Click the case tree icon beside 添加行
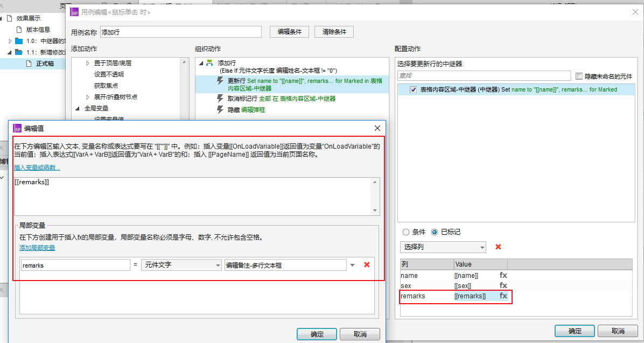This screenshot has width=644, height=343. click(x=209, y=63)
